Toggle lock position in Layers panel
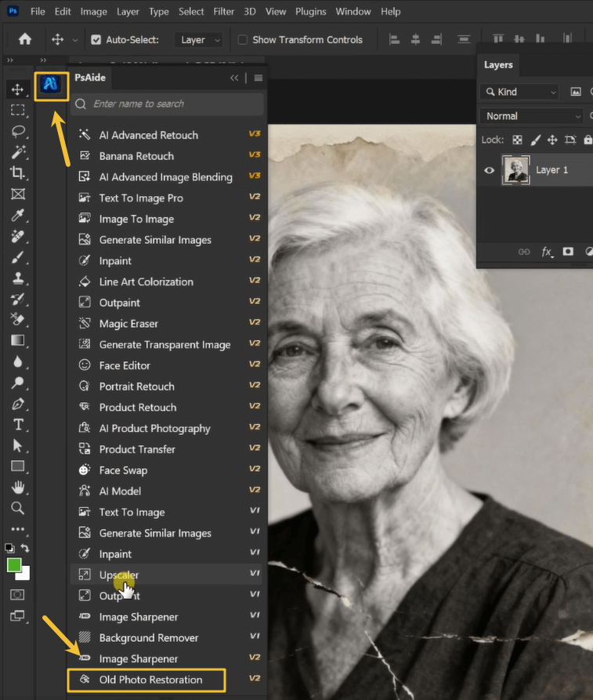This screenshot has width=593, height=700. (552, 140)
